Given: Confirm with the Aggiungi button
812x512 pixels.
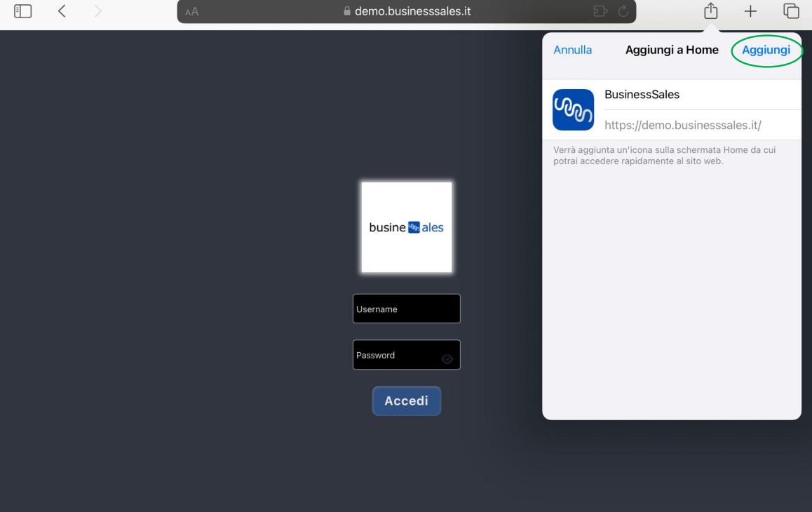Looking at the screenshot, I should point(767,50).
